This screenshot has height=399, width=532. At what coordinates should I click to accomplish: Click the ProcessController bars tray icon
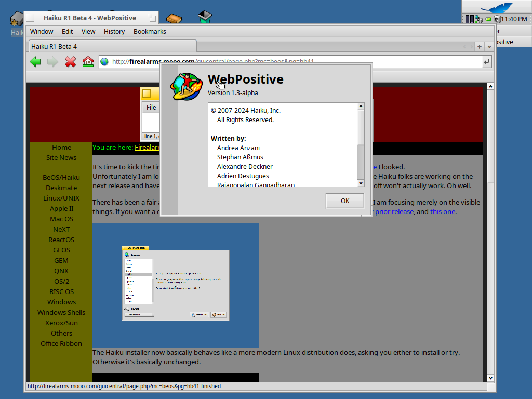tap(470, 19)
